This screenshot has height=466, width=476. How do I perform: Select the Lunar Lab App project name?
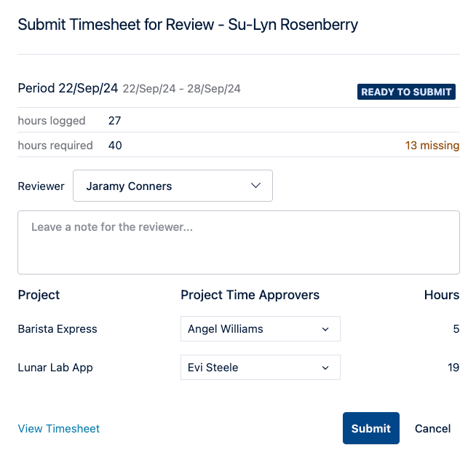[55, 368]
